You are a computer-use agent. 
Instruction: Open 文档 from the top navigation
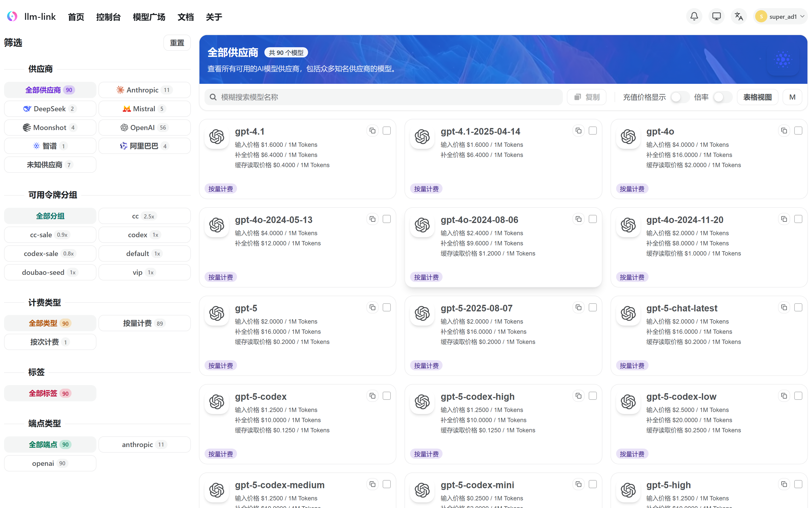tap(185, 17)
